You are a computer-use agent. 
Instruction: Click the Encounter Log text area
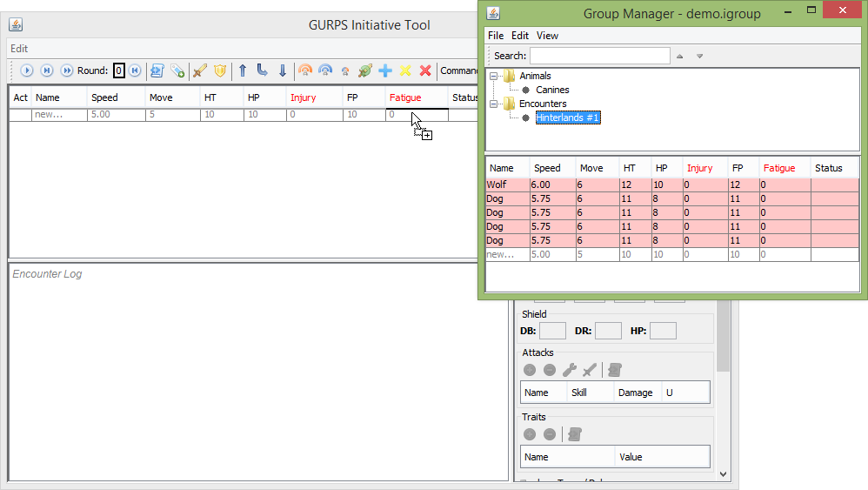(x=258, y=372)
